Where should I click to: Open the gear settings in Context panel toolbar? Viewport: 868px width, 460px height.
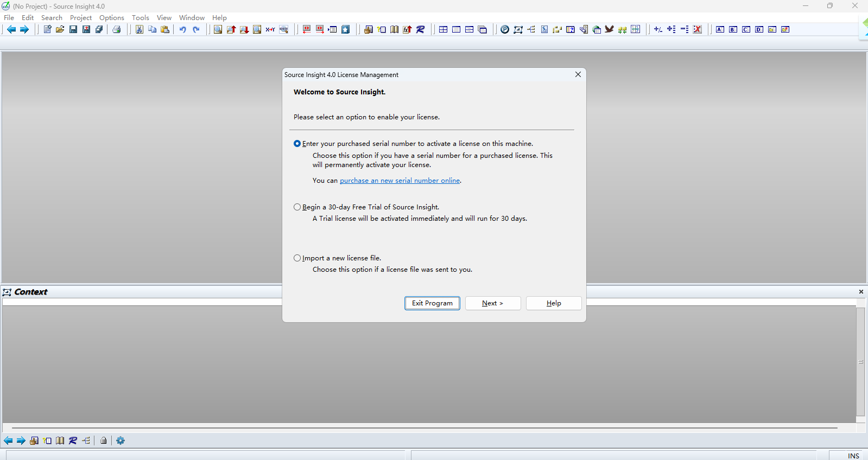[121, 440]
